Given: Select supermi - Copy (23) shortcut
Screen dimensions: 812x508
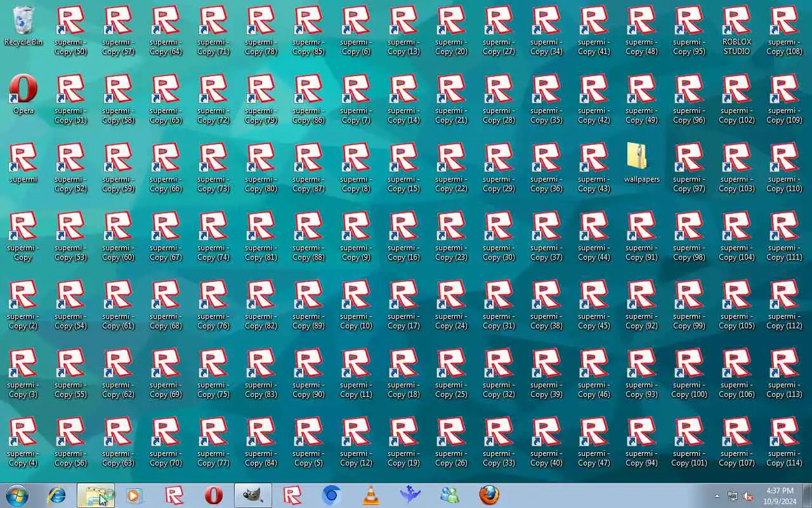Looking at the screenshot, I should (x=452, y=236).
